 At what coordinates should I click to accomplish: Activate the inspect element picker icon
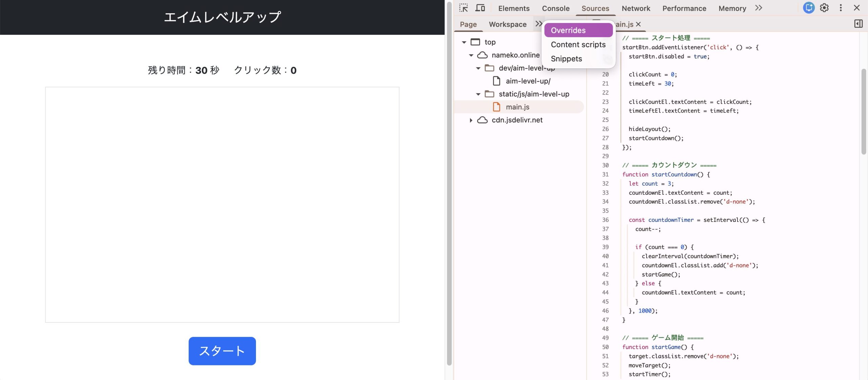[463, 8]
